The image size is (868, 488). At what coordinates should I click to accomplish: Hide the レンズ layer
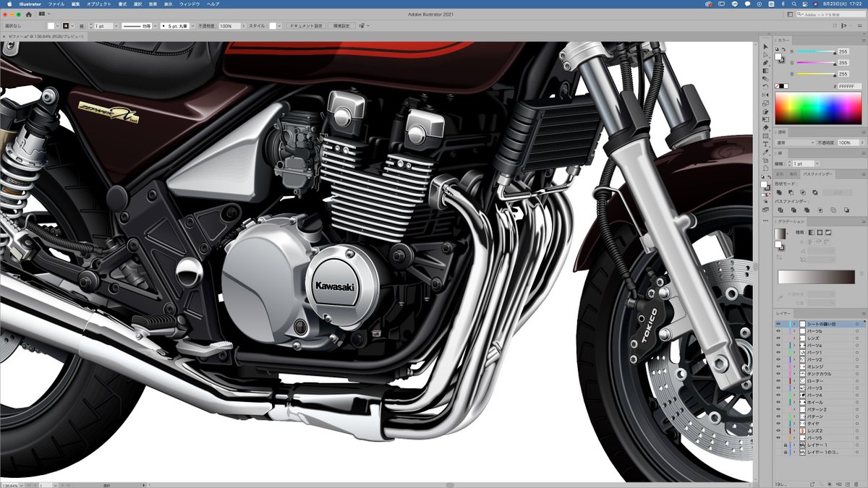[778, 338]
